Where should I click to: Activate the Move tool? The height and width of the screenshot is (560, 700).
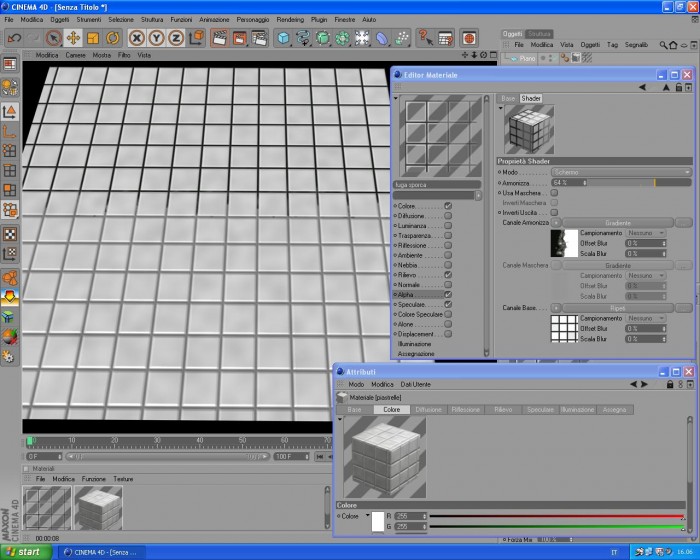point(73,38)
